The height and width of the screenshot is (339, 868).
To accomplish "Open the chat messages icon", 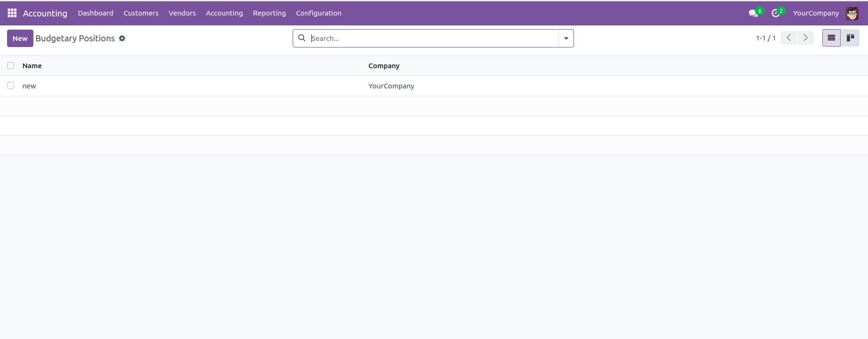I will coord(753,13).
